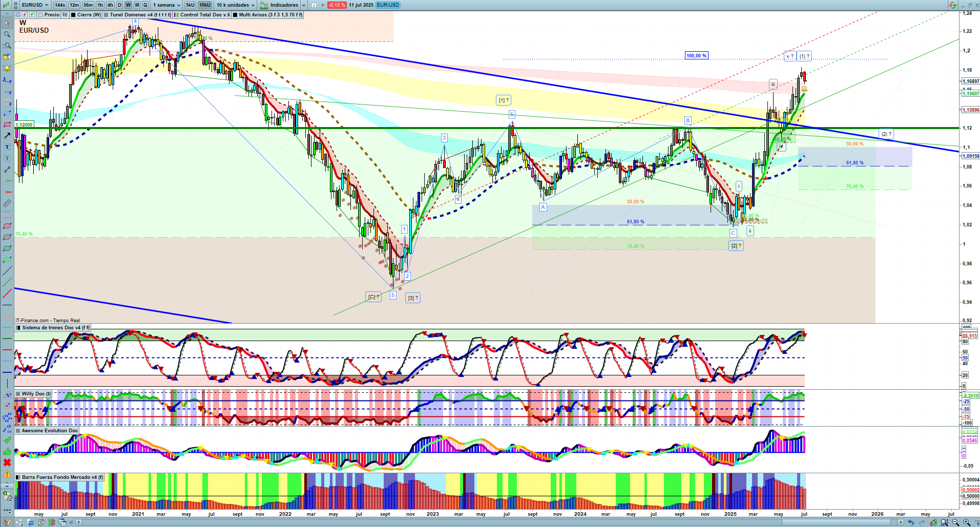Click the Indicadores button

tap(279, 5)
